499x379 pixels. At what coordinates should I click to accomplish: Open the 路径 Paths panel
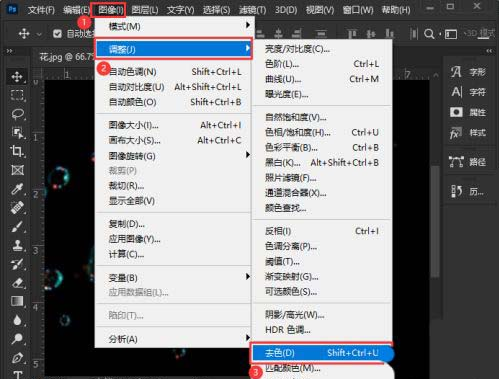click(468, 162)
